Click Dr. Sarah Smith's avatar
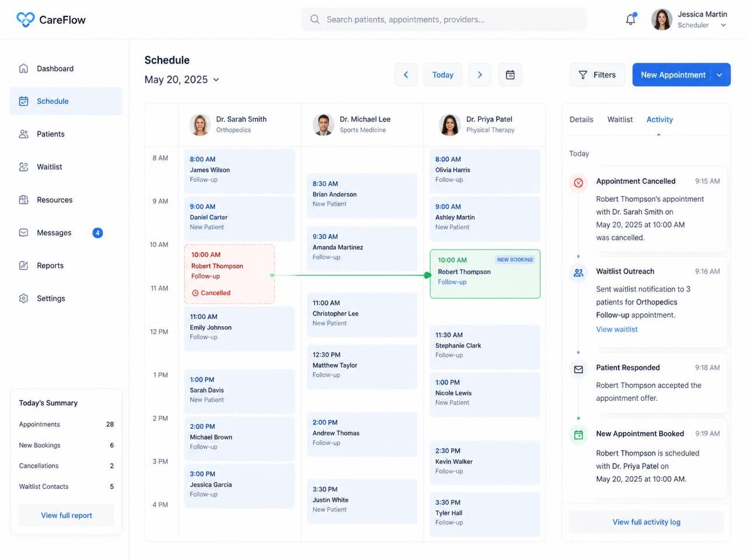Image resolution: width=747 pixels, height=560 pixels. pyautogui.click(x=200, y=124)
